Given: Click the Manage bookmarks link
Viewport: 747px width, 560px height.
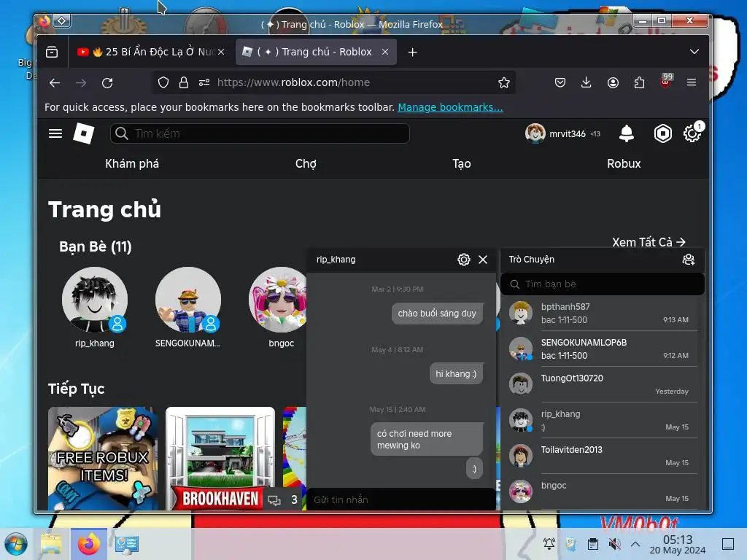Looking at the screenshot, I should point(450,107).
